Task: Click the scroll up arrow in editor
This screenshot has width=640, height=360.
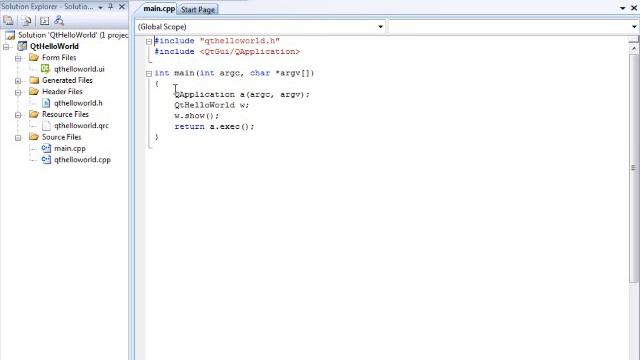Action: [x=633, y=48]
